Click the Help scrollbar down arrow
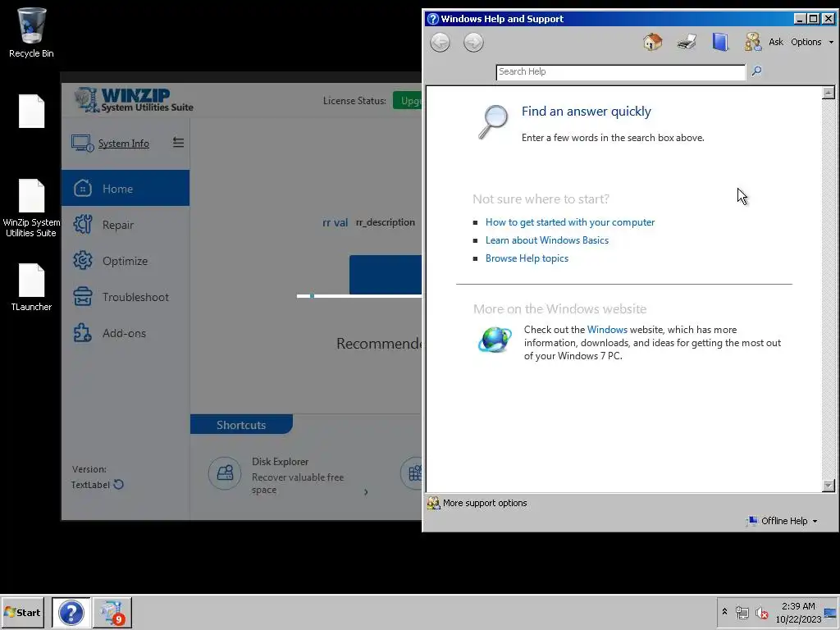The height and width of the screenshot is (630, 840). [x=829, y=486]
